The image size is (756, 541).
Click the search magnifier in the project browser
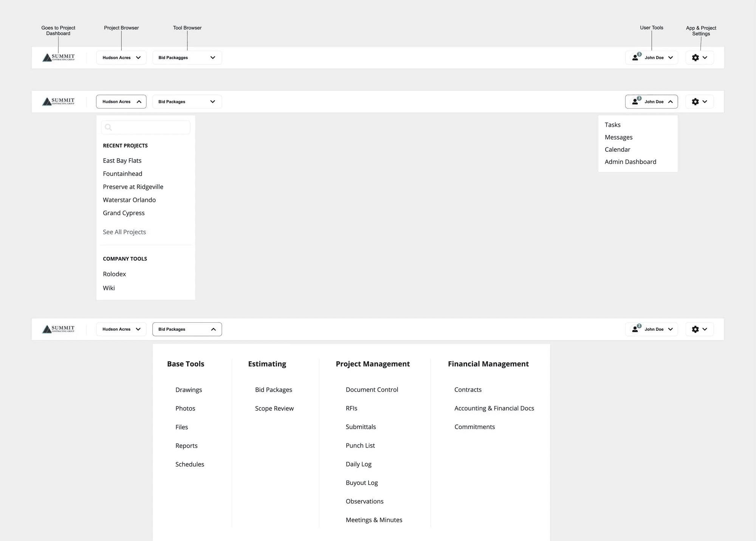(x=108, y=127)
